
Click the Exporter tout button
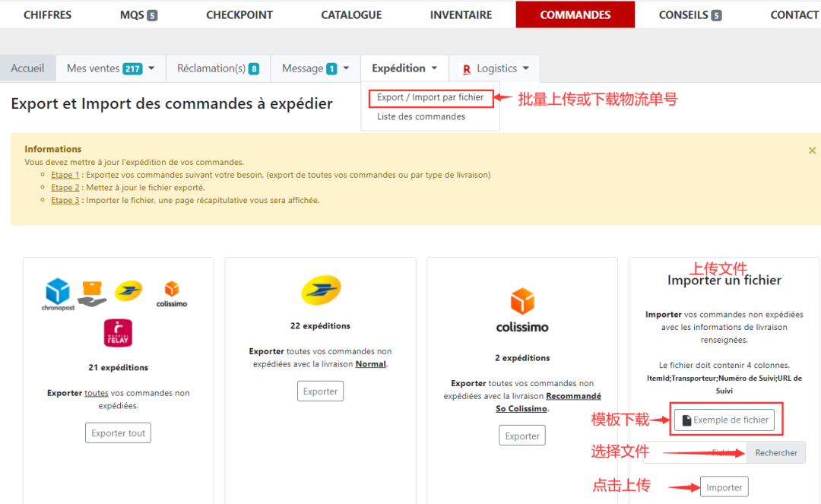(x=118, y=433)
